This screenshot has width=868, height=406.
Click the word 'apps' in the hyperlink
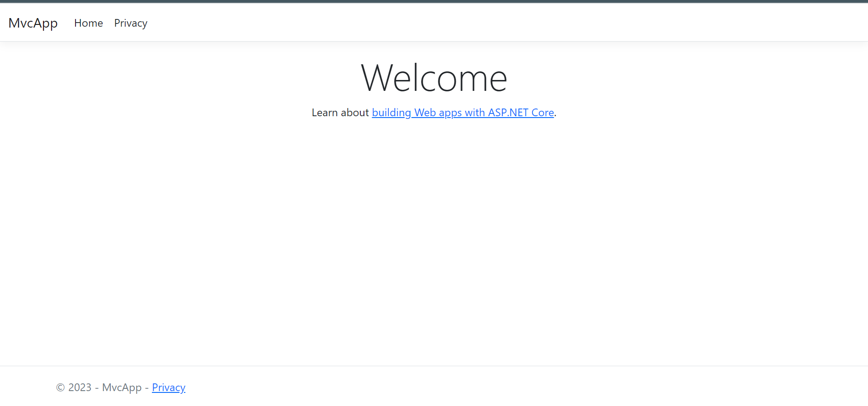click(x=450, y=113)
